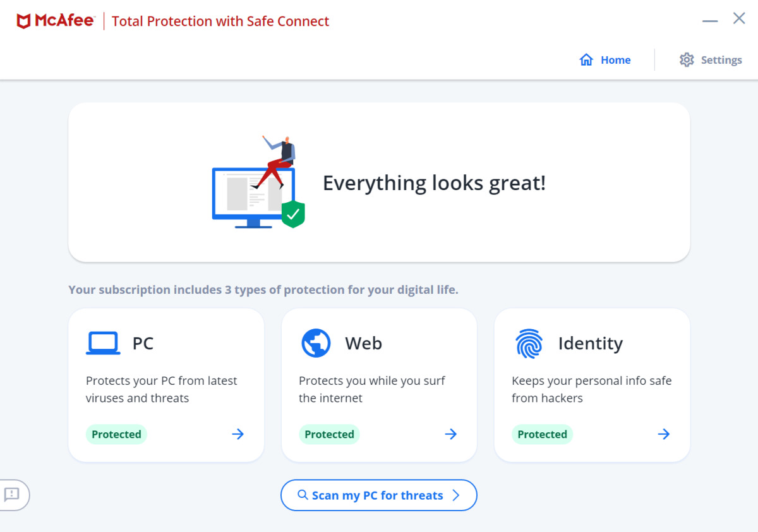Click the Protected badge on Web card
Viewport: 758px width, 532px height.
pyautogui.click(x=329, y=434)
